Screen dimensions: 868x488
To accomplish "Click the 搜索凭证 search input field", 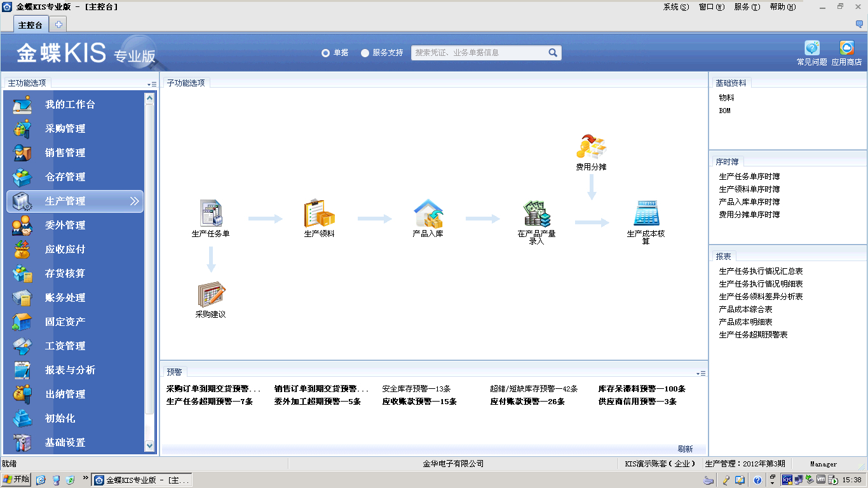I will pos(480,53).
